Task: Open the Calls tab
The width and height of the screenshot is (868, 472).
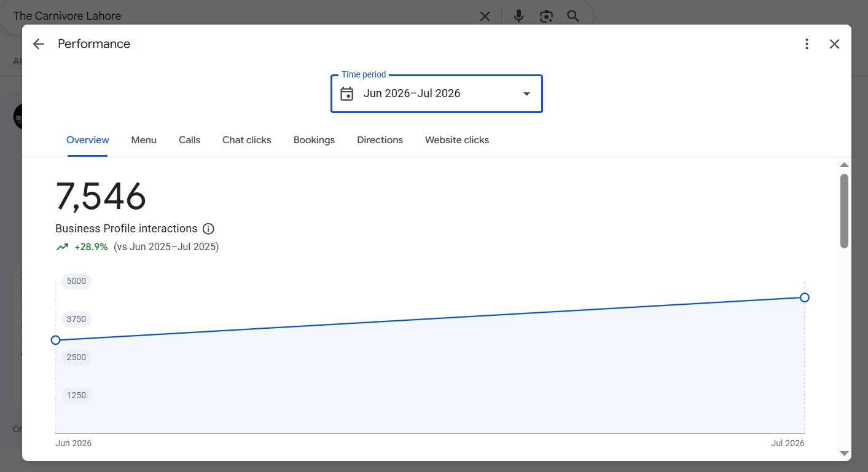Action: [189, 140]
